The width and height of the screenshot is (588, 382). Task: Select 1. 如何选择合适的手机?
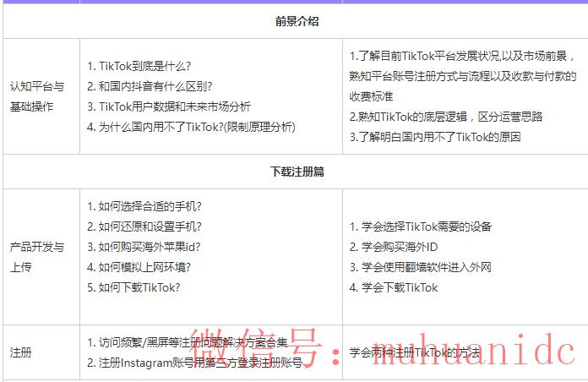[x=144, y=206]
